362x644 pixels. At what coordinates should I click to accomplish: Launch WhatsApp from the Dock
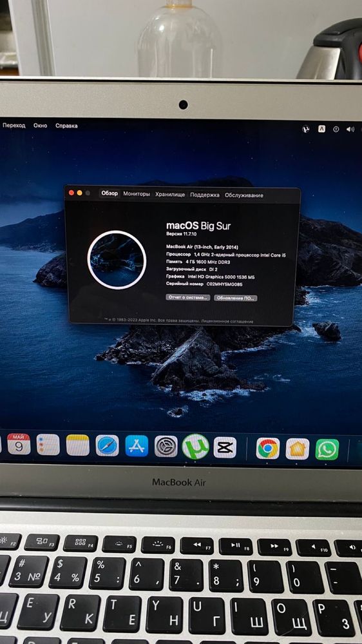(327, 449)
